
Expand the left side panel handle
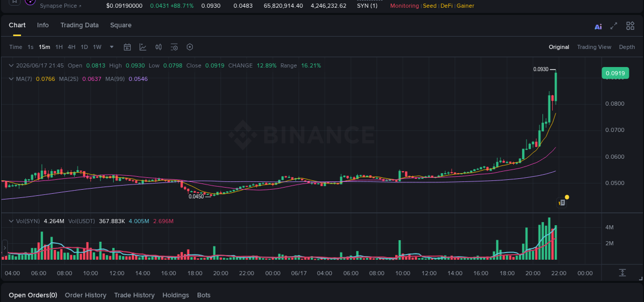5,248
